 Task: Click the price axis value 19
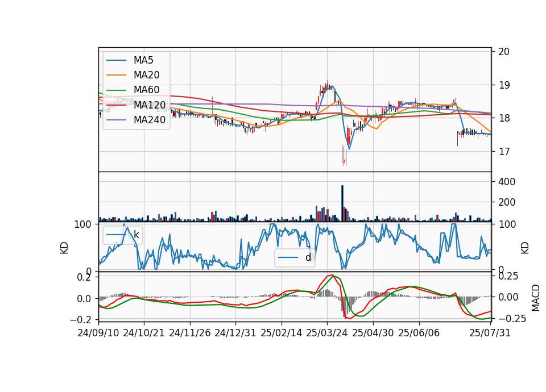tap(504, 85)
